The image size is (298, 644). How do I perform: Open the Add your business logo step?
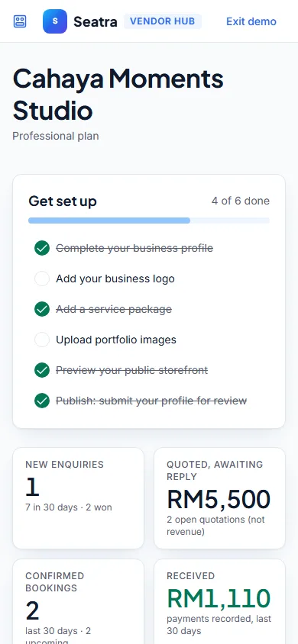tap(115, 279)
